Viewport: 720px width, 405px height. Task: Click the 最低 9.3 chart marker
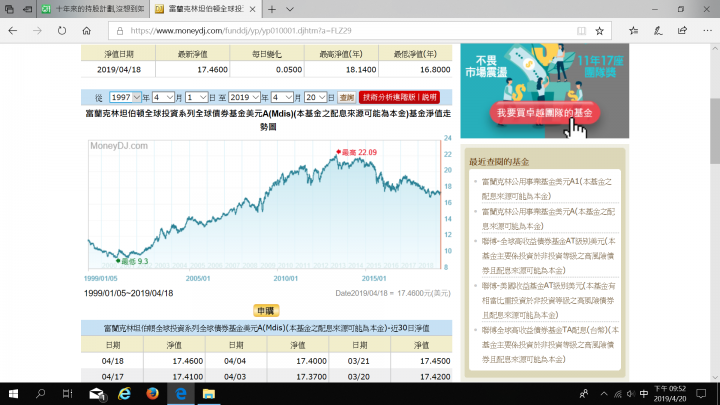(132, 261)
